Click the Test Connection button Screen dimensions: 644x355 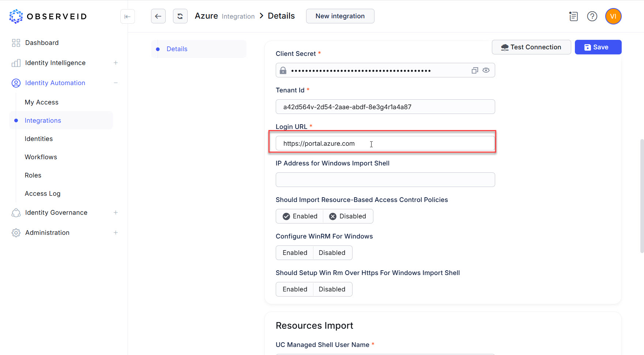(x=531, y=47)
